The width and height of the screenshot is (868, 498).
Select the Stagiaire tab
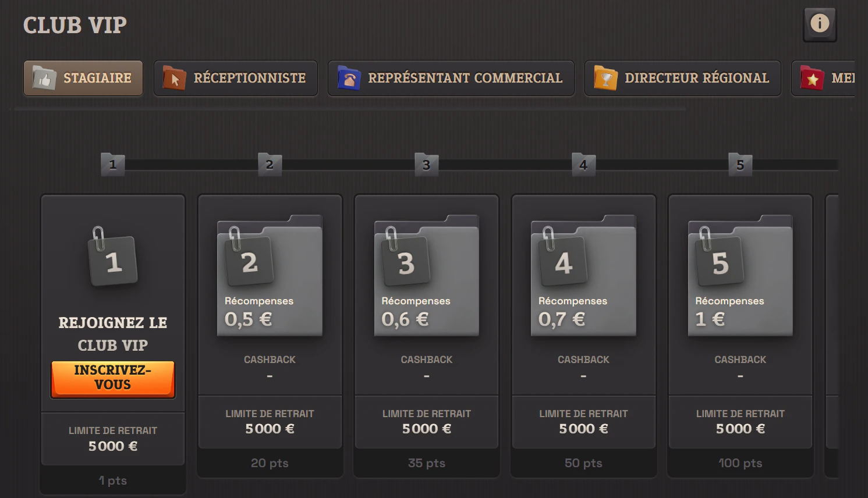tap(83, 78)
